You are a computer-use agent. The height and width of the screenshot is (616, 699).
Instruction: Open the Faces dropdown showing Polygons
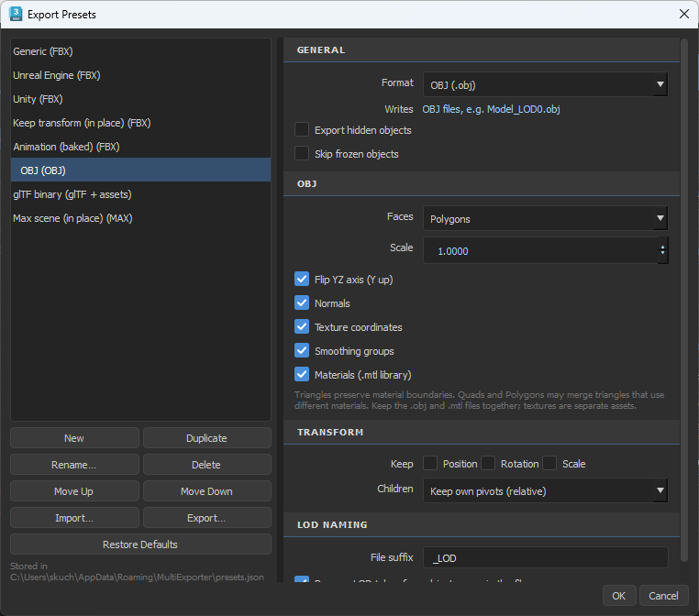(545, 219)
